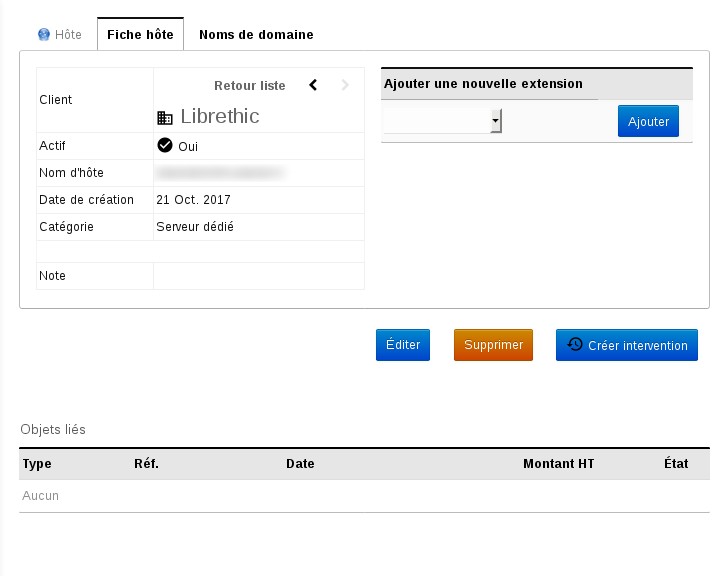Click the blurred Nom d'hôte value
This screenshot has height=576, width=725.
220,173
